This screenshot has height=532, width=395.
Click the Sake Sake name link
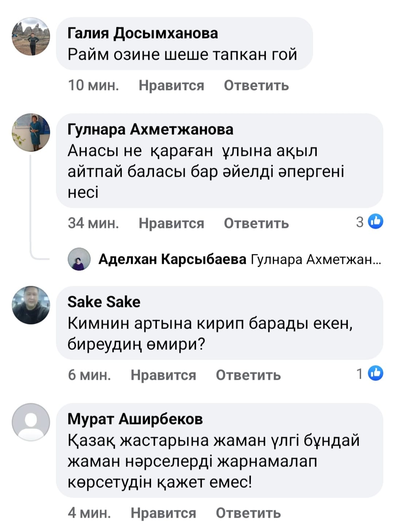click(x=104, y=302)
